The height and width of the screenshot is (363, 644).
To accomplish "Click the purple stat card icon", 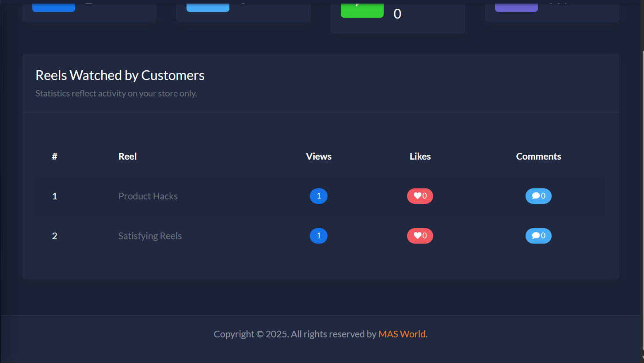I will point(516,6).
